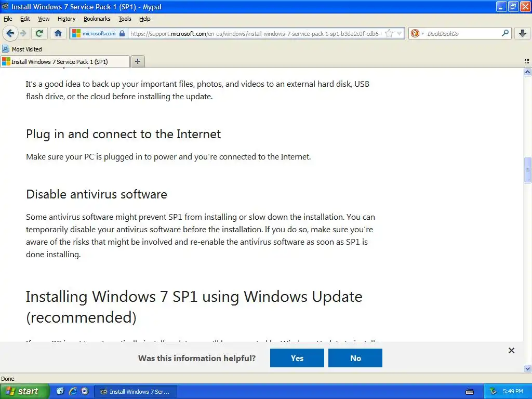Image resolution: width=532 pixels, height=399 pixels.
Task: Open the DuckDuckGo search engine selector
Action: point(417,33)
